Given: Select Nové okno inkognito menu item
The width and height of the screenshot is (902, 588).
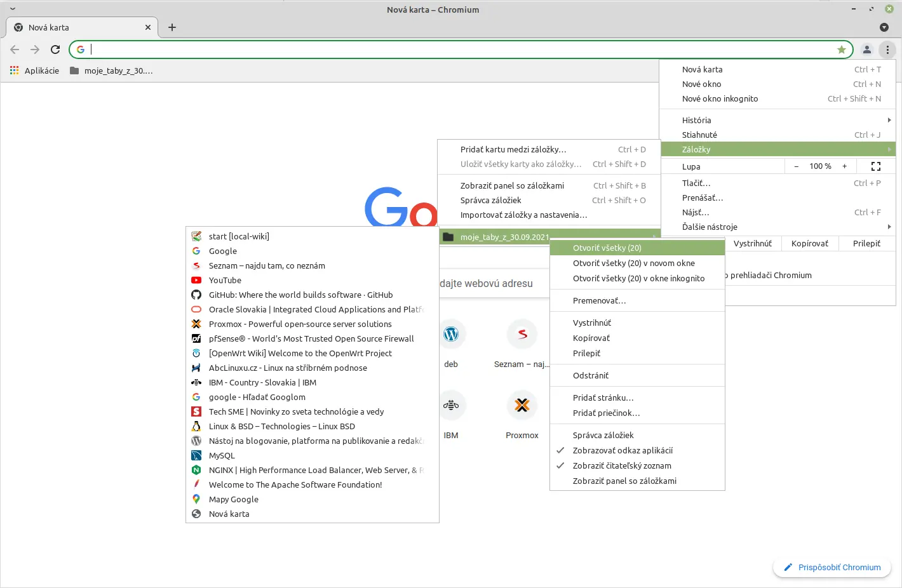Looking at the screenshot, I should [778, 98].
